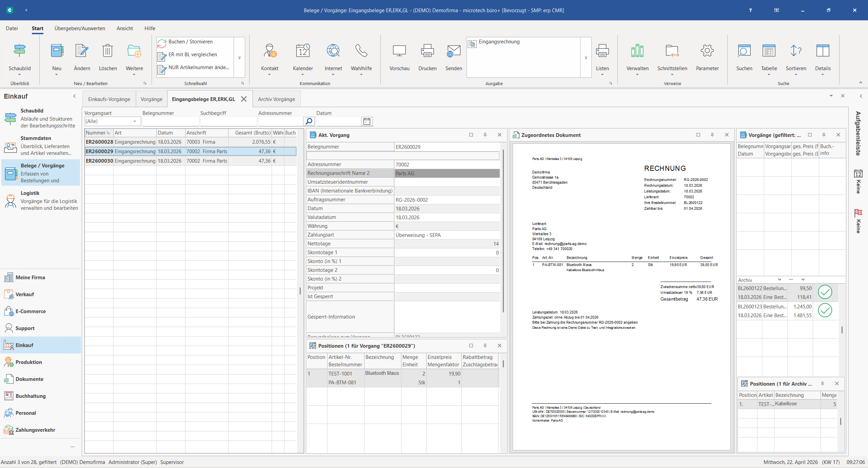Viewport: 868px width, 468px height.
Task: Open the Übergeben/Auswerten ribbon tab
Action: pyautogui.click(x=80, y=28)
